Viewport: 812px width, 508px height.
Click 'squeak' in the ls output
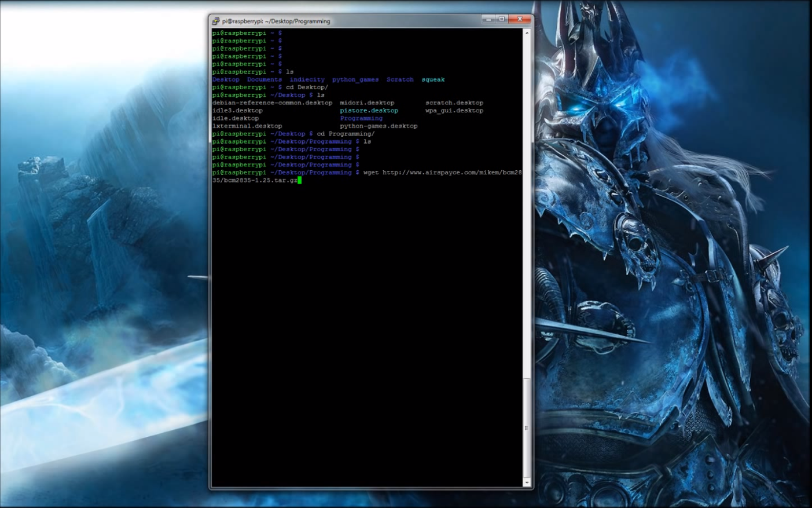[433, 79]
